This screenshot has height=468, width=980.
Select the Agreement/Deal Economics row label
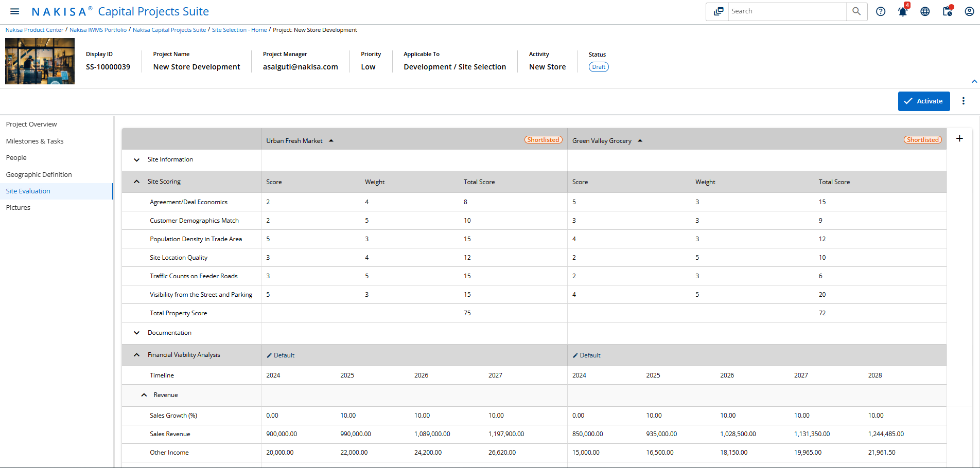pyautogui.click(x=188, y=202)
